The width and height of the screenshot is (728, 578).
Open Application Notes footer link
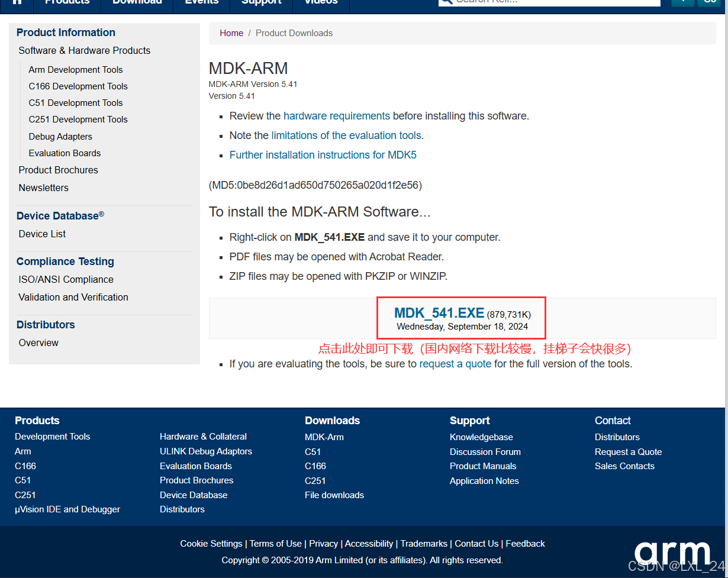click(484, 481)
